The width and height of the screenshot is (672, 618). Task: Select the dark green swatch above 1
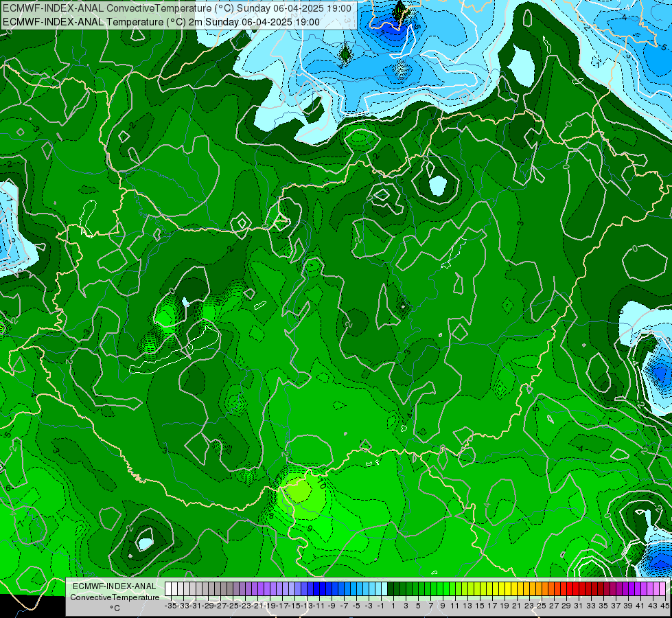coord(391,589)
